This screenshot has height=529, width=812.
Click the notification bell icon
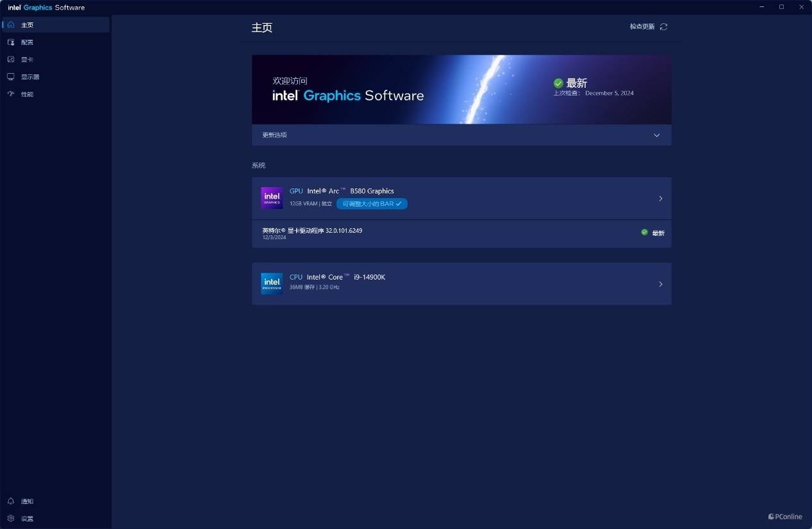click(10, 501)
